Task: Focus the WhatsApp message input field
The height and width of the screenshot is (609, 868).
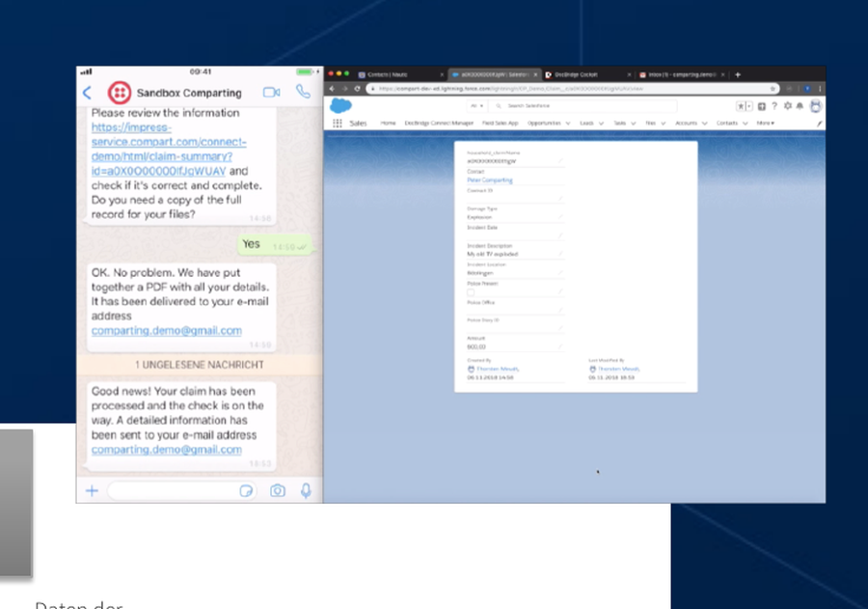Action: [x=181, y=490]
